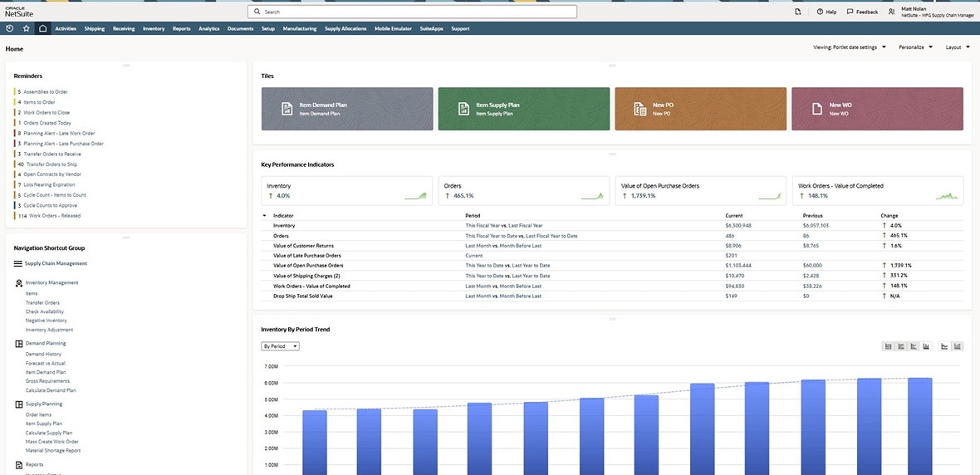Open the By Period chart dropdown

pos(280,346)
